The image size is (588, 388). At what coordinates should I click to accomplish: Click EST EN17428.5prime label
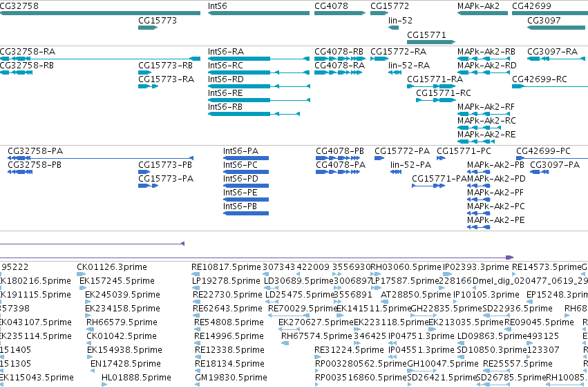(x=126, y=364)
